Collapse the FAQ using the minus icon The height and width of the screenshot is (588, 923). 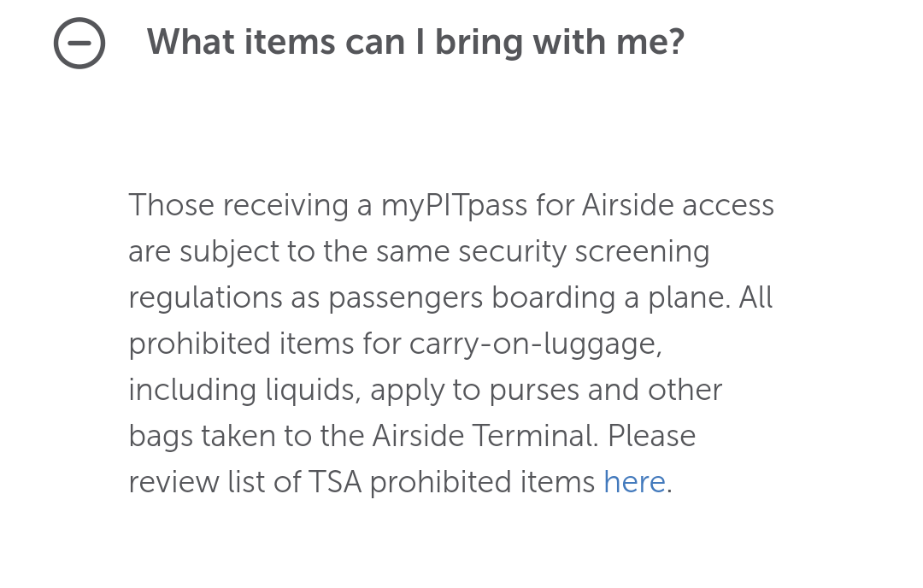[x=79, y=43]
